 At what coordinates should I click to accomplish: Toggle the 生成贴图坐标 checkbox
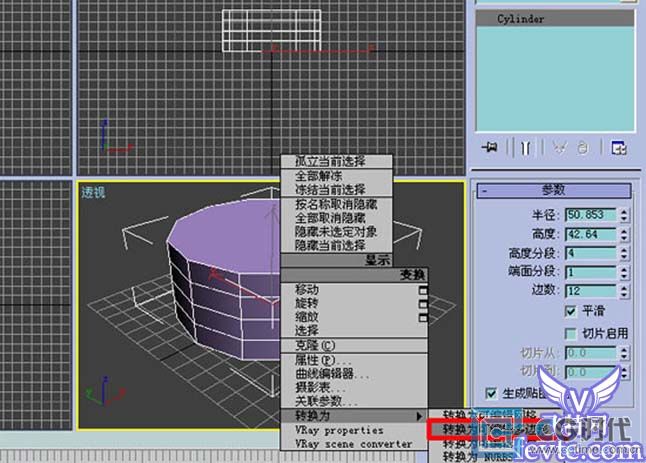[x=491, y=393]
